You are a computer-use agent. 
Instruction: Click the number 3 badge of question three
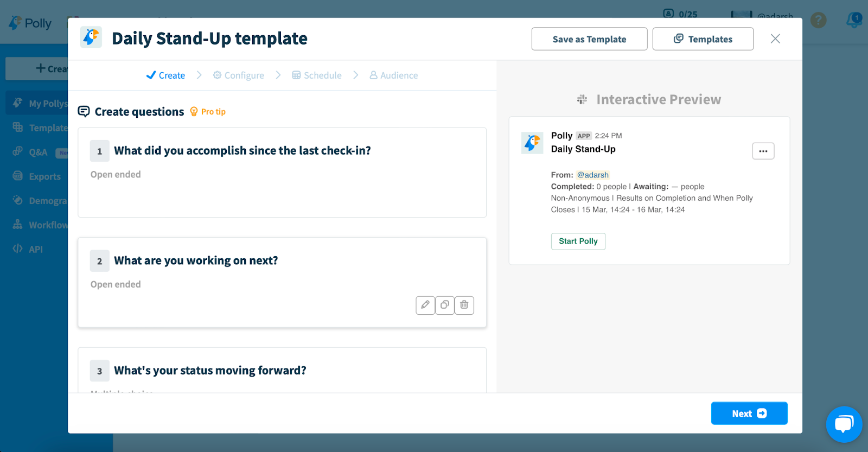(100, 371)
